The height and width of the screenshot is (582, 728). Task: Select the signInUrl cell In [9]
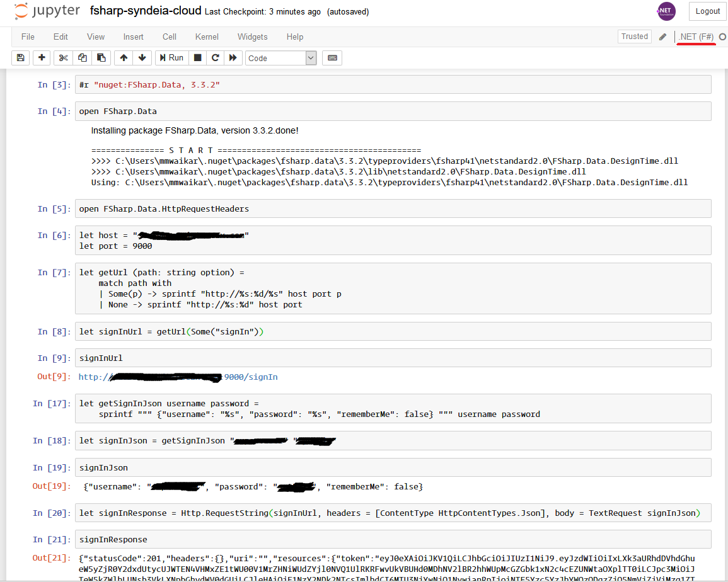coord(393,358)
